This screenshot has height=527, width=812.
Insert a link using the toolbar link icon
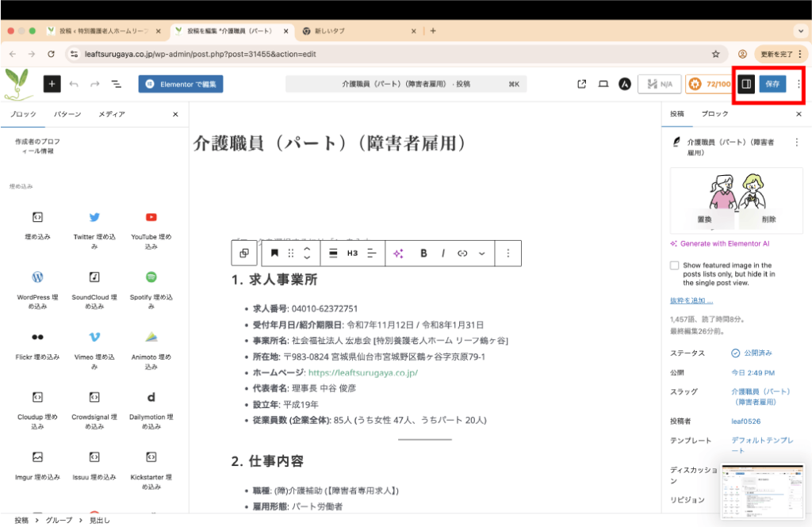pos(462,254)
